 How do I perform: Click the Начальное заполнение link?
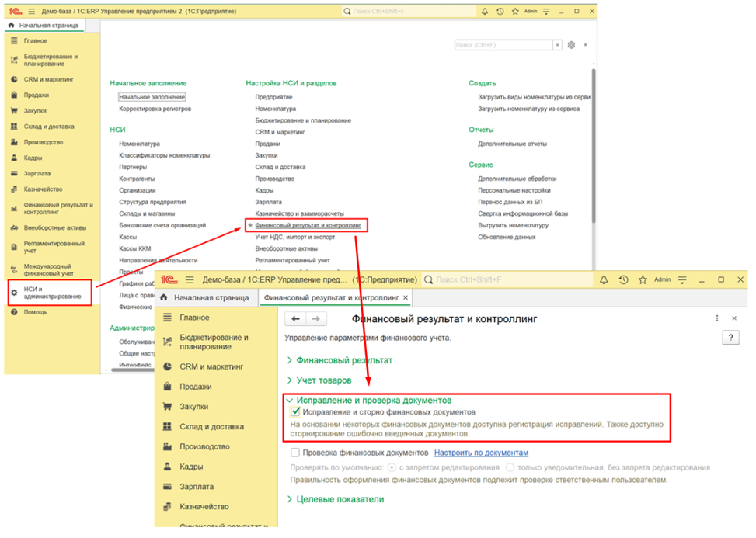152,97
